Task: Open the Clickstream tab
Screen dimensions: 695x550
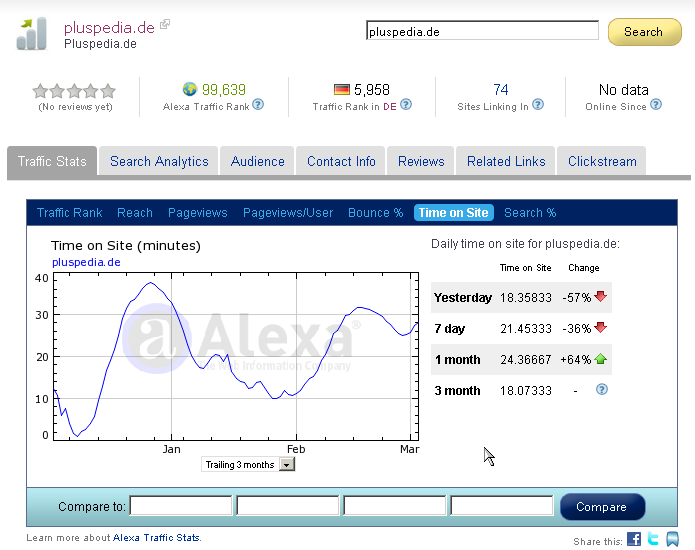Action: point(602,161)
